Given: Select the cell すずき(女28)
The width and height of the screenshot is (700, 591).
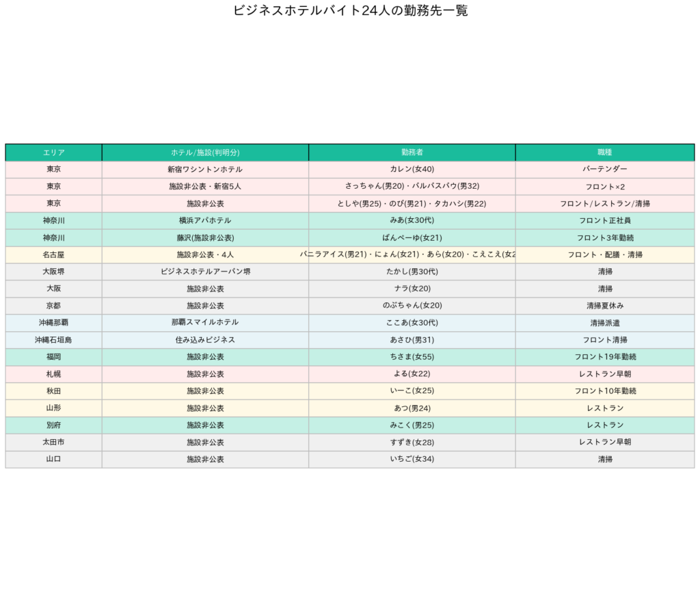Looking at the screenshot, I should pos(412,443).
